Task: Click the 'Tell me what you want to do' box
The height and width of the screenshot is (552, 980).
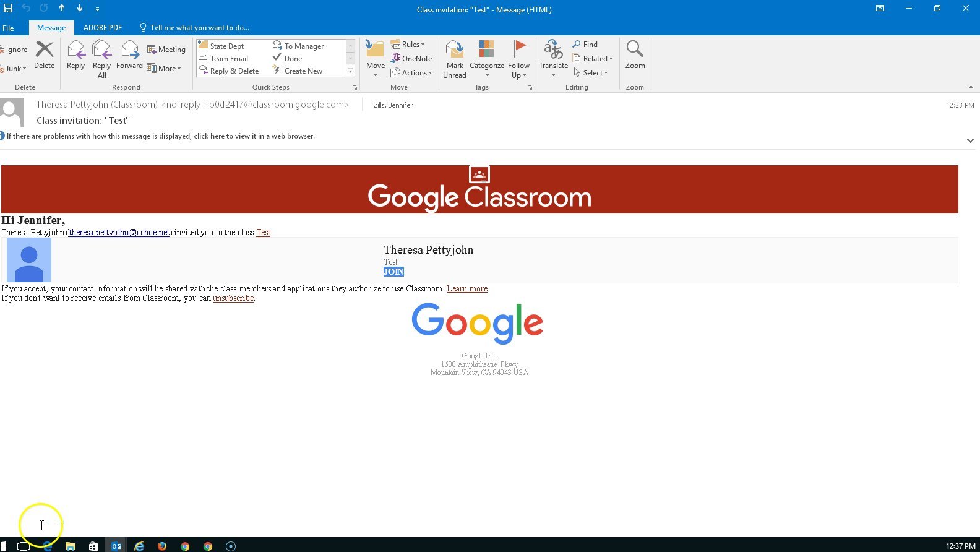Action: (194, 28)
